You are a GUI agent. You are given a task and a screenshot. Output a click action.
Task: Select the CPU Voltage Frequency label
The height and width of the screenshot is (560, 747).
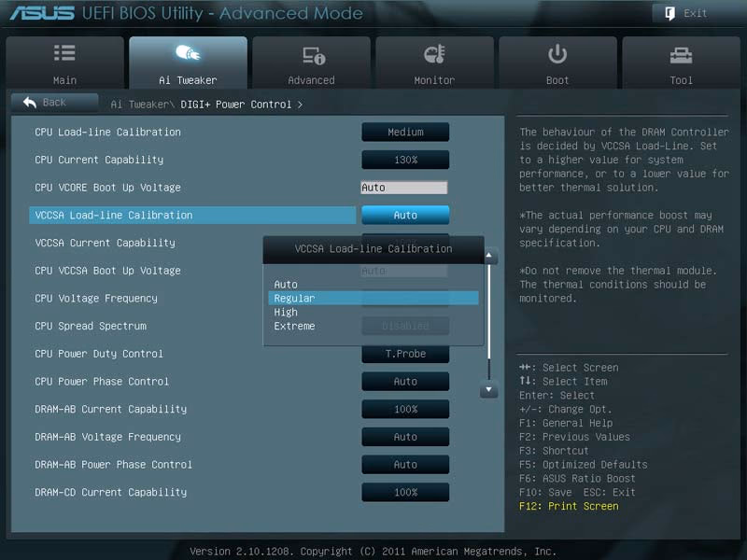pos(96,298)
